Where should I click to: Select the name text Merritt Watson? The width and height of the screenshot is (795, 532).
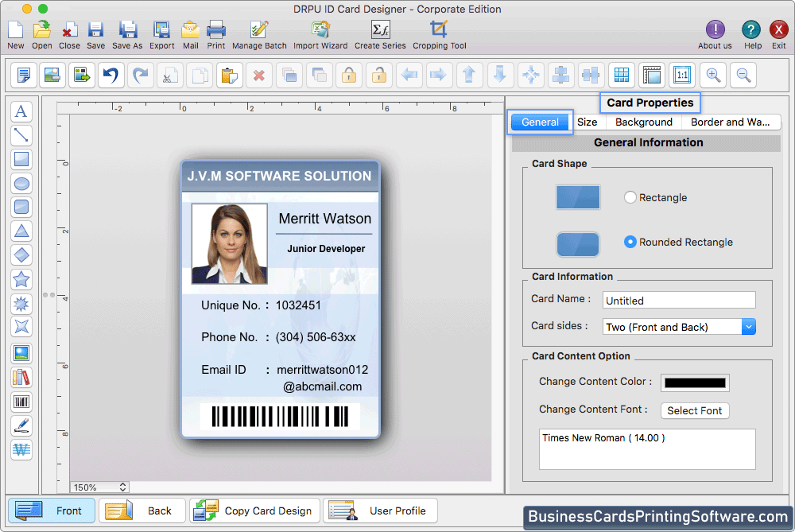coord(324,219)
